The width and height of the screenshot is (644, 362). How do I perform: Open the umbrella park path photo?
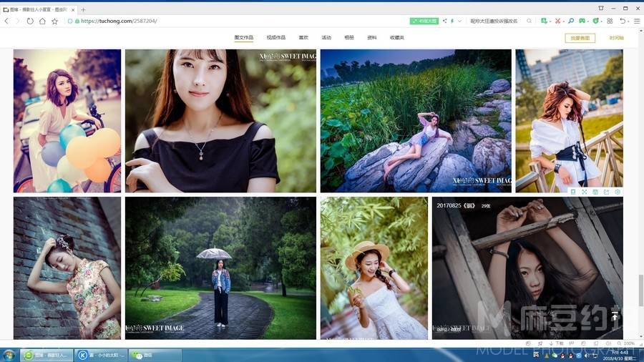[x=221, y=268]
